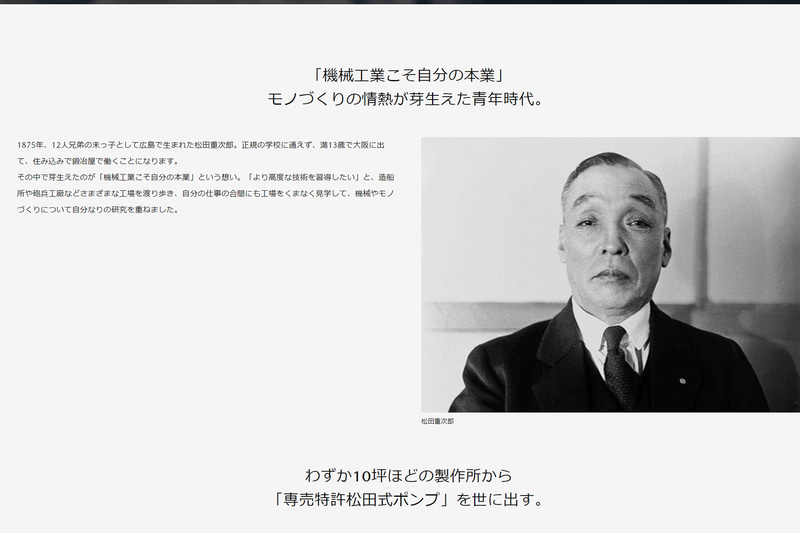Click the heading 「機械工業こそ自分の本業」
The image size is (800, 533).
[408, 75]
